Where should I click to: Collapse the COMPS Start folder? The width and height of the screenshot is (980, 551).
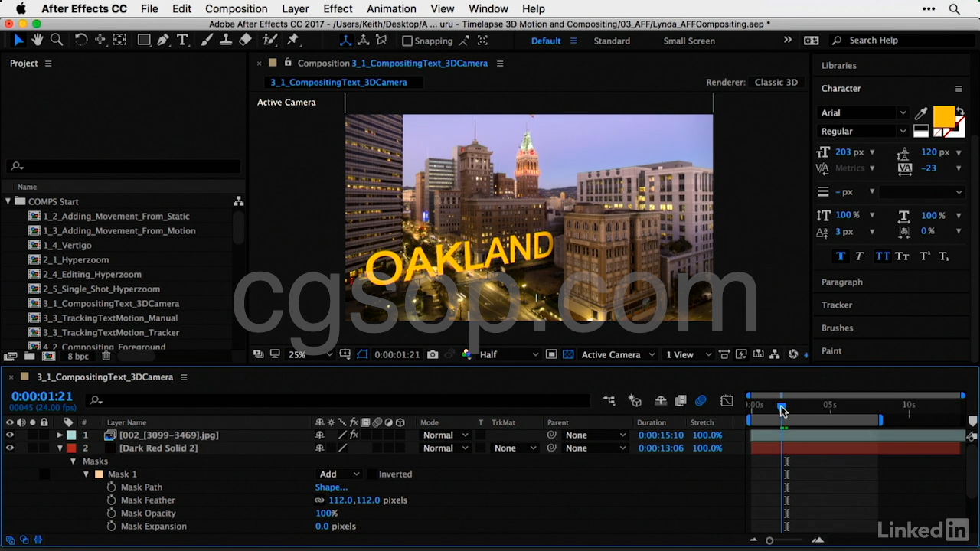[x=8, y=201]
